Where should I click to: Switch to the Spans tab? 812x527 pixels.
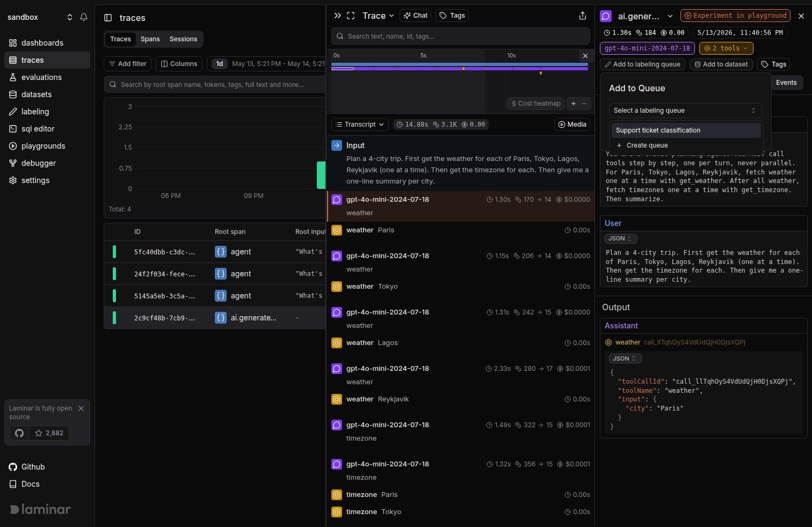[x=150, y=39]
